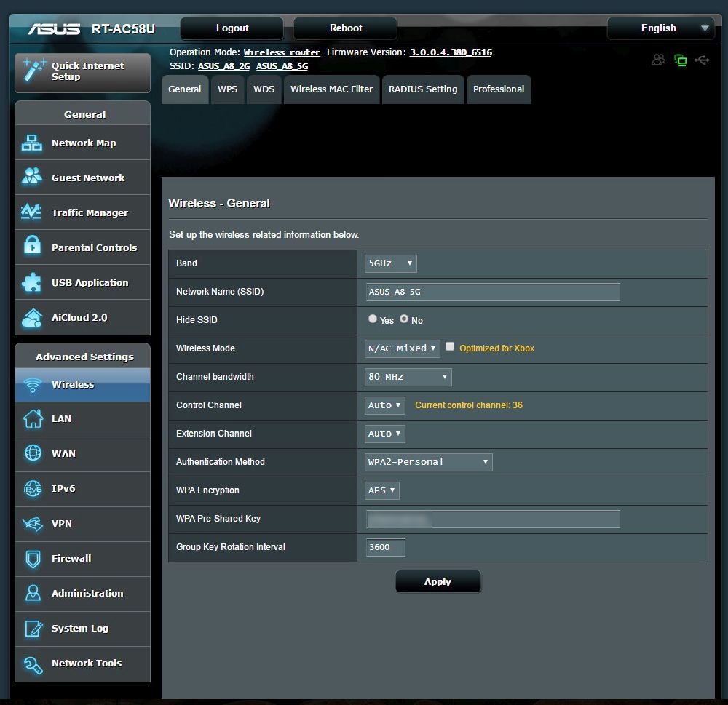Open Quick Internet Setup wand icon
The height and width of the screenshot is (705, 728).
34,71
